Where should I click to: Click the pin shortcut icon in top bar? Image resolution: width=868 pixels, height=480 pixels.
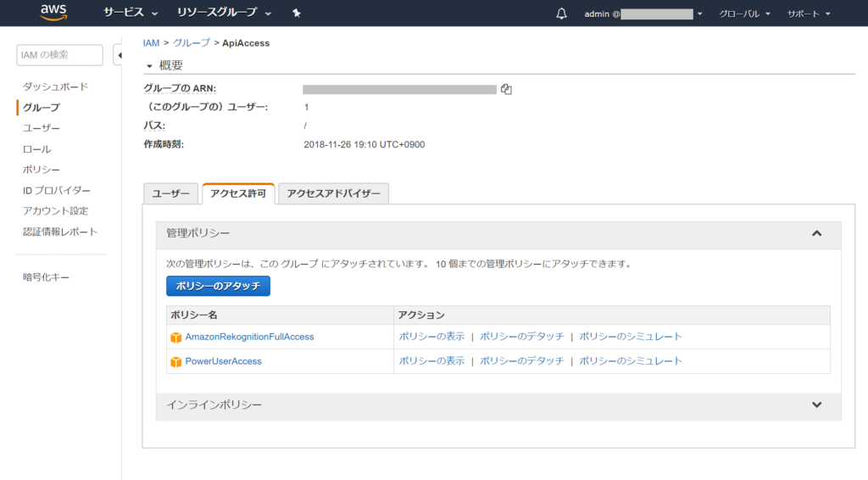(296, 14)
